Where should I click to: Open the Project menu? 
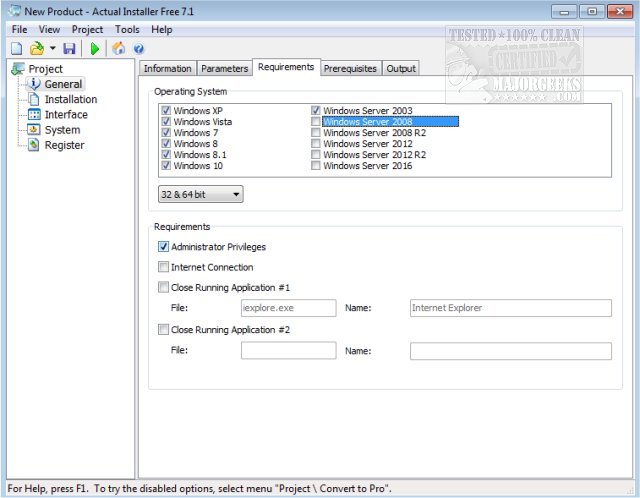87,29
